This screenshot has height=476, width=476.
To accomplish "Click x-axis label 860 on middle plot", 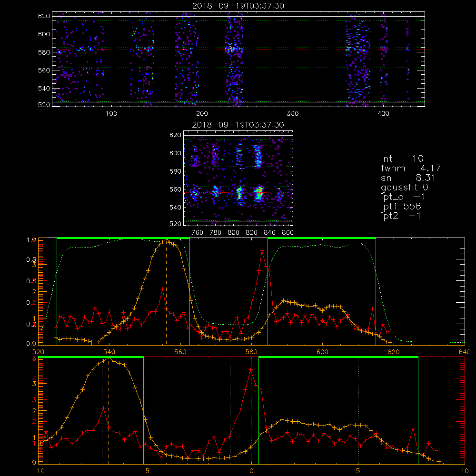I will [x=288, y=233].
